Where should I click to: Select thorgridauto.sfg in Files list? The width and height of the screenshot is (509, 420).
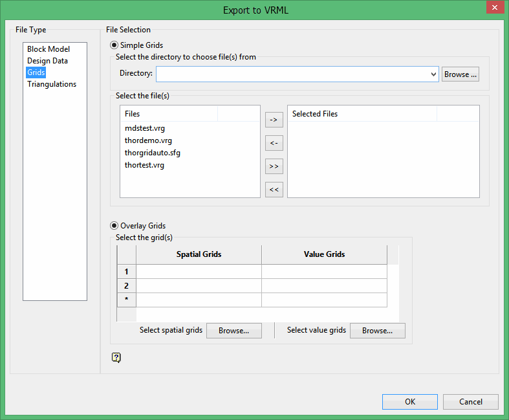pos(153,153)
